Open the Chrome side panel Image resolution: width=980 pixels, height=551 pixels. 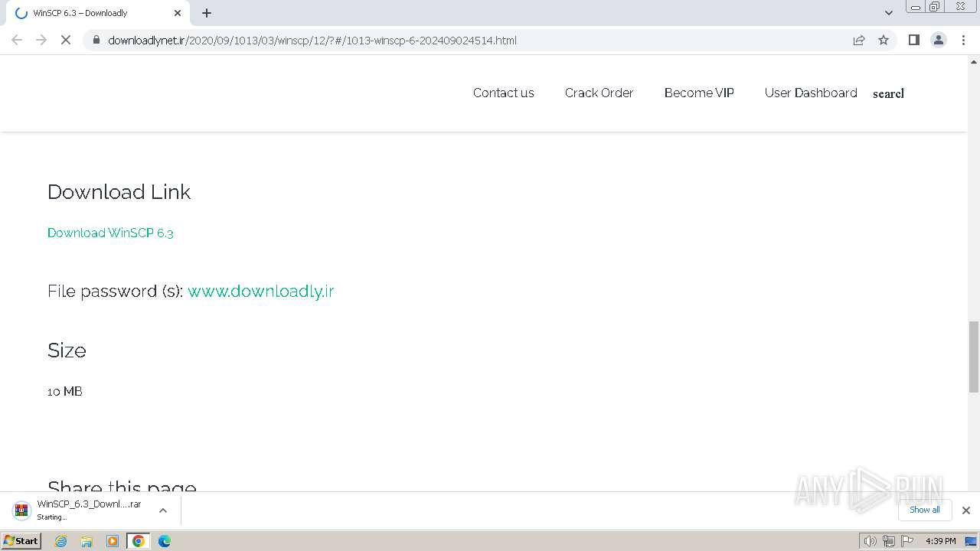click(913, 40)
